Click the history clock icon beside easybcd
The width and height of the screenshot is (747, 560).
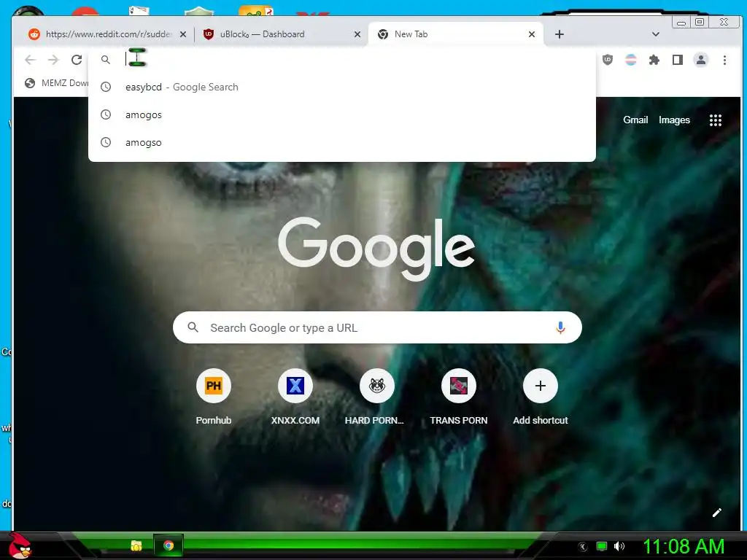(106, 87)
